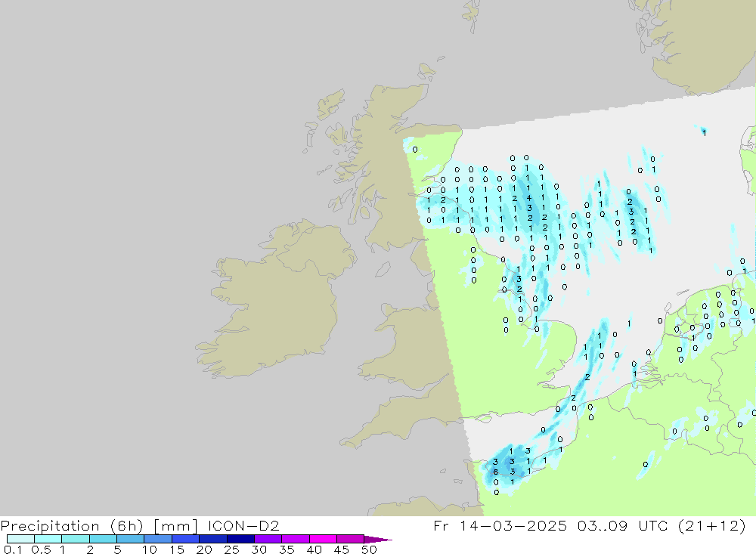The image size is (756, 554).
Task: Click the '[mm]' unit label
Action: coord(175,525)
